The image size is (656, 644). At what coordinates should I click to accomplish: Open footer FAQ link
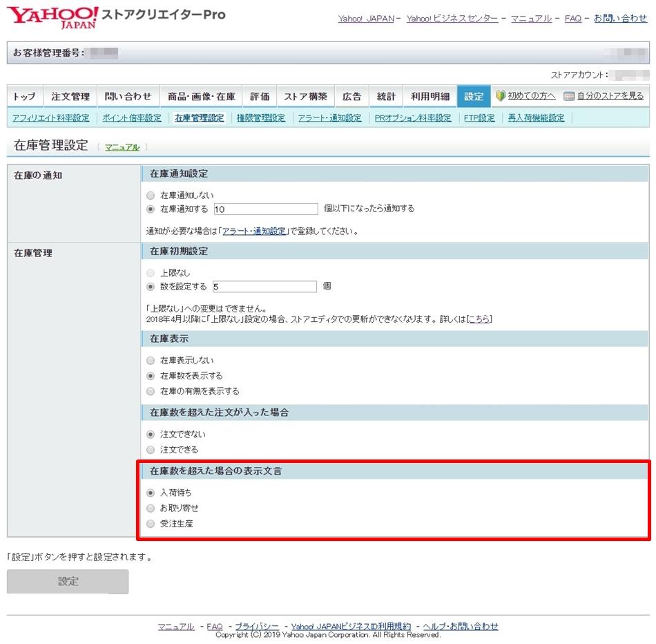click(x=215, y=627)
